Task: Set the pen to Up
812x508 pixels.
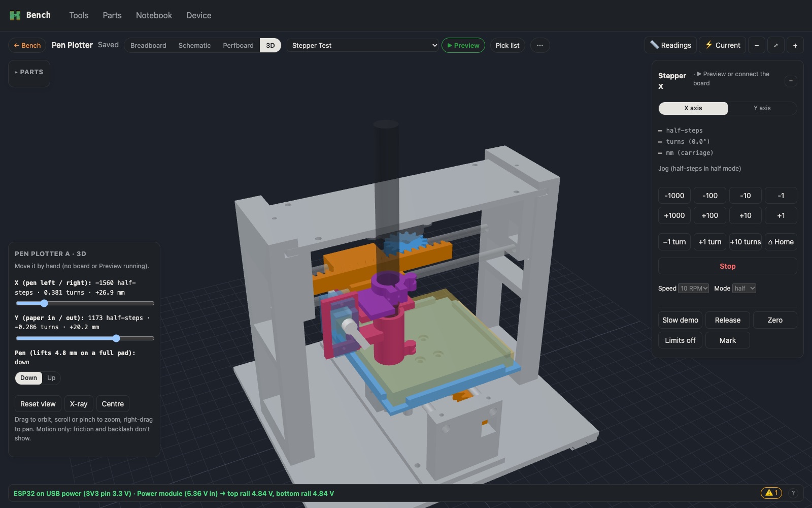Action: 51,378
